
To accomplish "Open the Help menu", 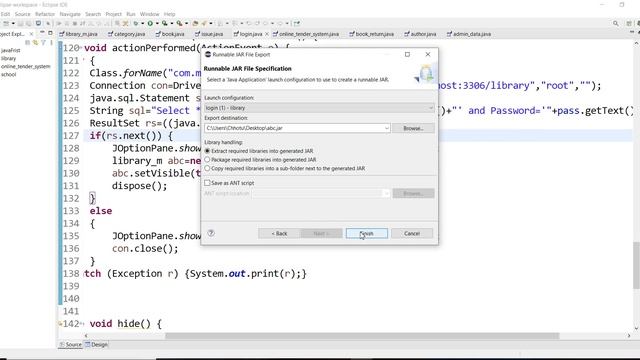I will (169, 14).
